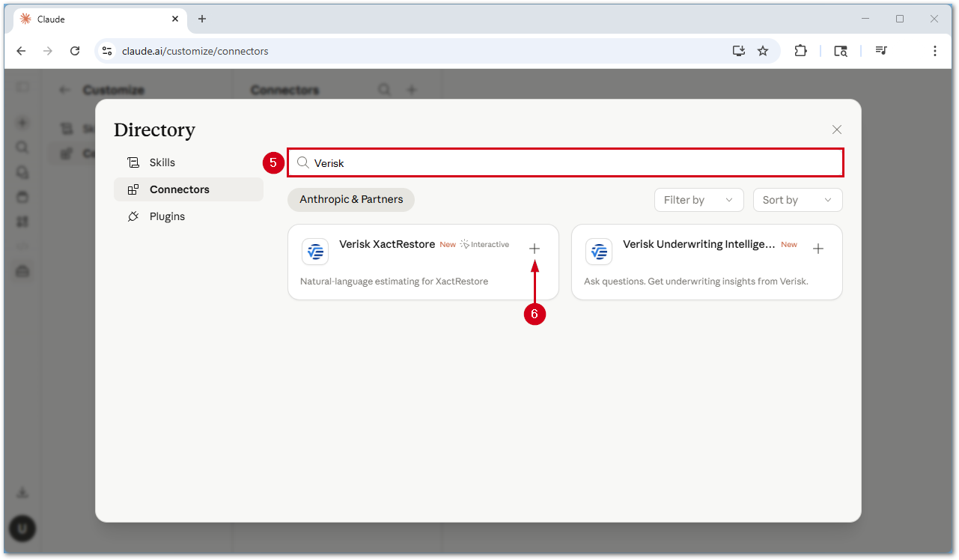Image resolution: width=959 pixels, height=560 pixels.
Task: Click the claude.ai address bar URL
Action: click(x=195, y=51)
